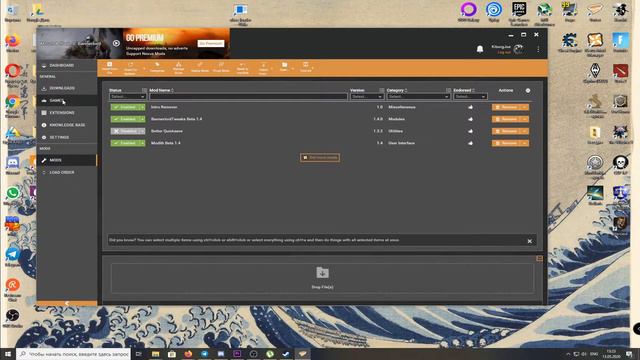
Task: Toggle Enabled status for BannerlordTweaks Beta 1.4
Action: [x=125, y=119]
